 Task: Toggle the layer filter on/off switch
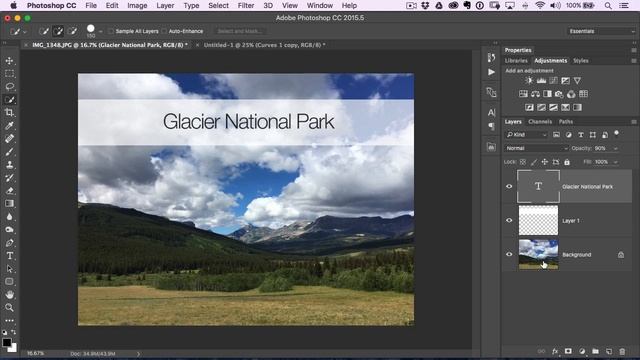(617, 133)
